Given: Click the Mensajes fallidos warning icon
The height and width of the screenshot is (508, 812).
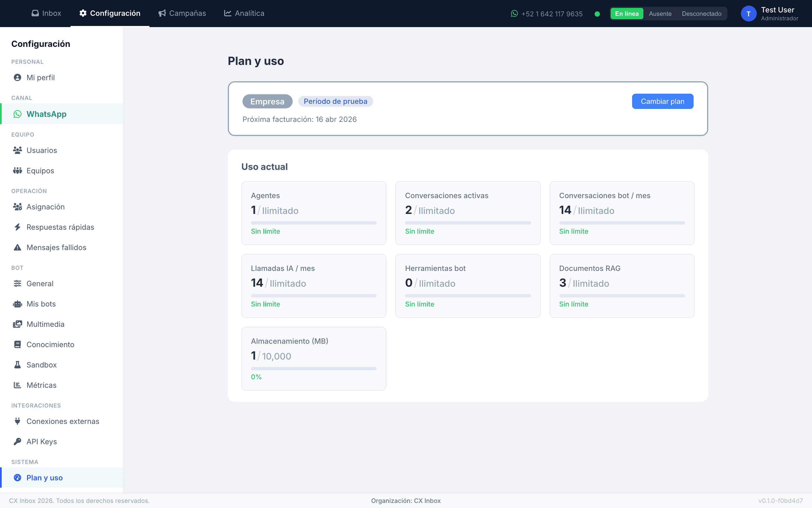Looking at the screenshot, I should click(x=17, y=248).
